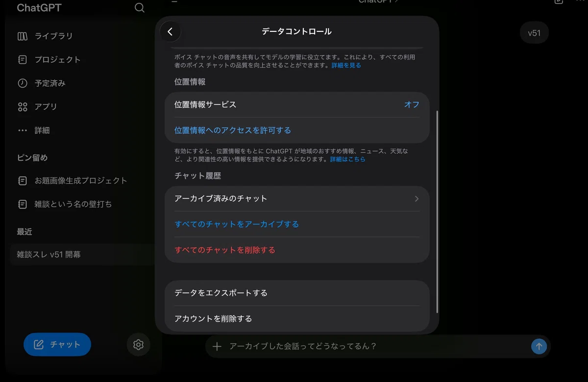Toggle 位置情報サービス オフ setting
The image size is (588, 382).
[297, 104]
